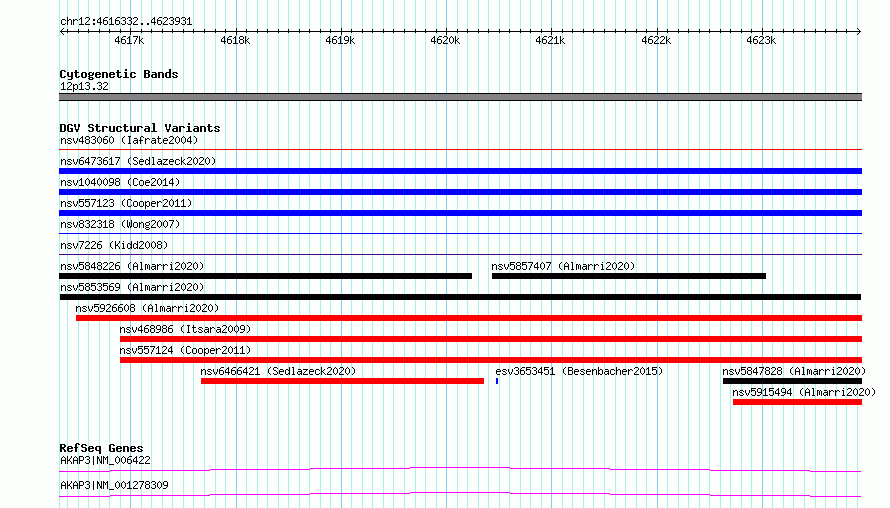Open the Cytogenetic Bands track title

119,74
